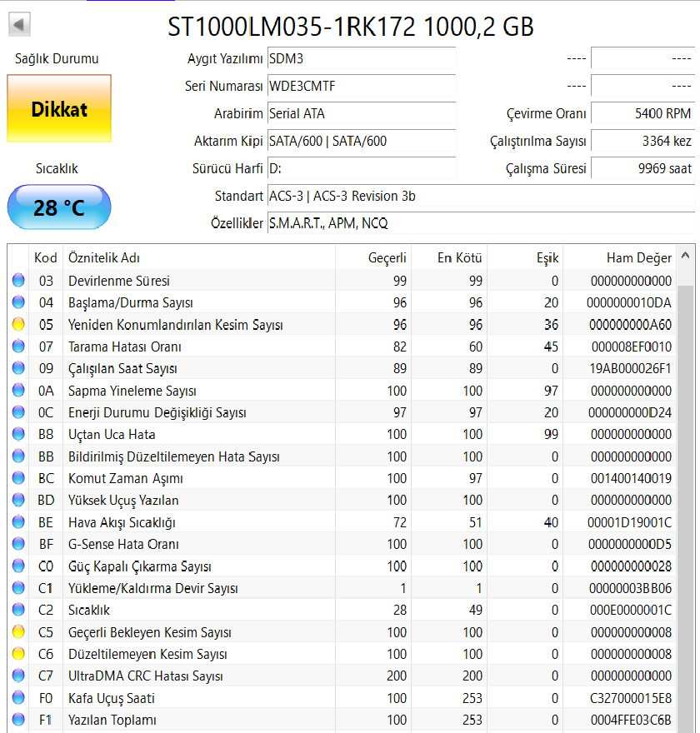Click the yellow warning icon for attribute C6

pyautogui.click(x=18, y=654)
